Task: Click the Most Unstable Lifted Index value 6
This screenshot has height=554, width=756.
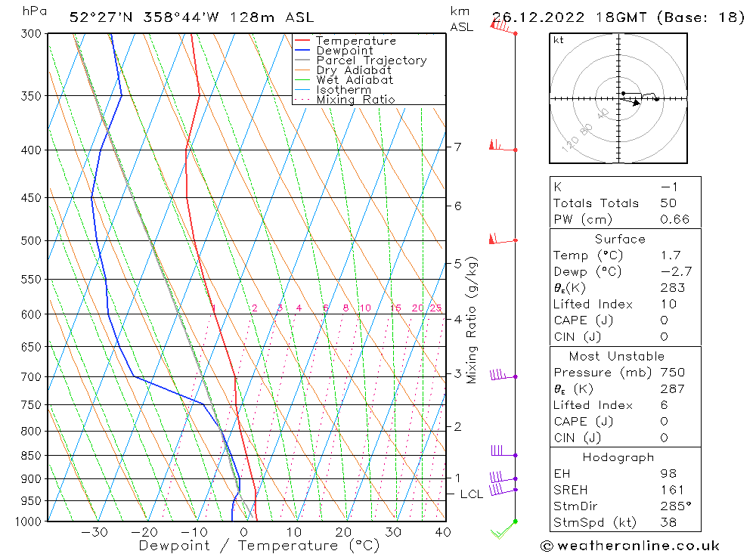Action: [664, 405]
